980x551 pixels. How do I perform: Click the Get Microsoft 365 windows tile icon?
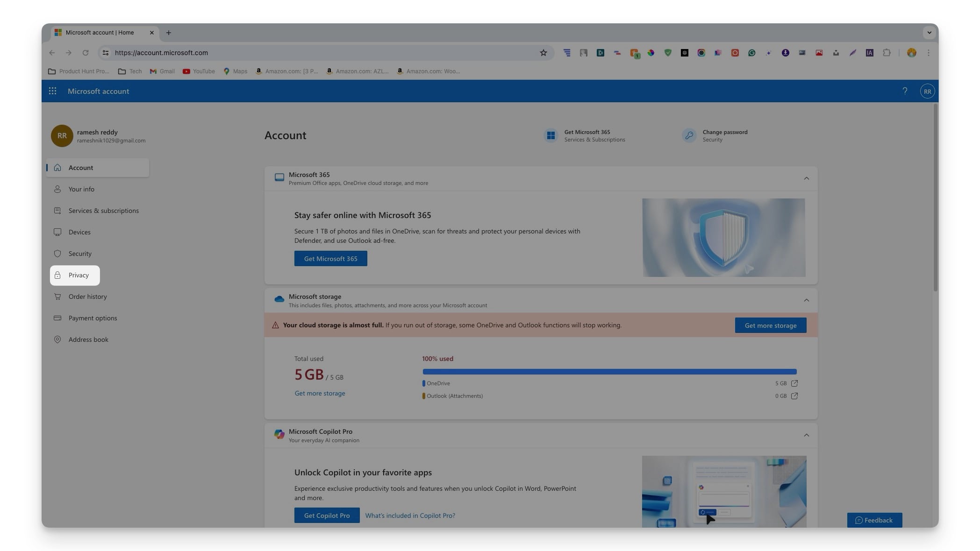(551, 135)
